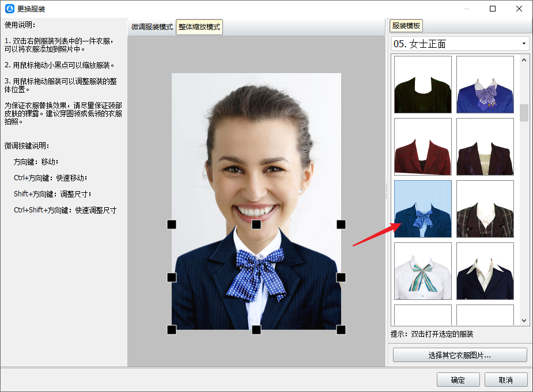Click 选择其它衣服图片... button
This screenshot has width=533, height=392.
pyautogui.click(x=460, y=355)
